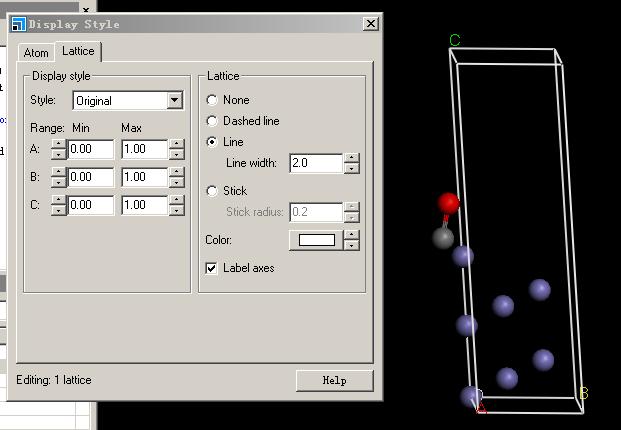This screenshot has height=430, width=621.
Task: Step the Color selector up
Action: pyautogui.click(x=352, y=235)
